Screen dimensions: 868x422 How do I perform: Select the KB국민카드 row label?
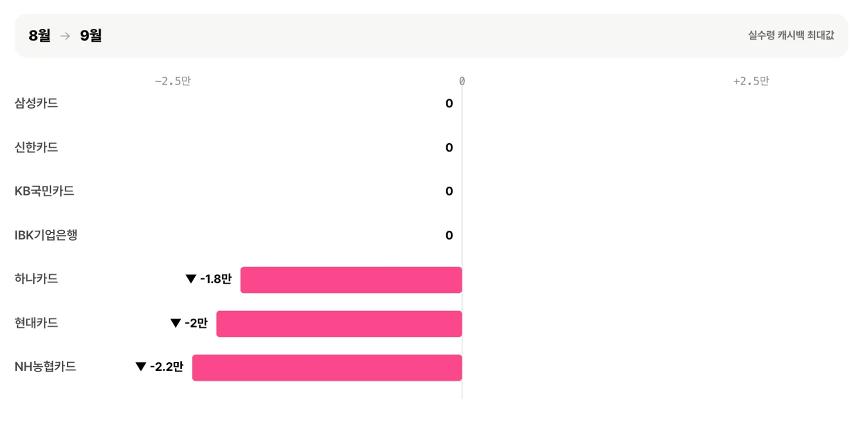point(45,191)
